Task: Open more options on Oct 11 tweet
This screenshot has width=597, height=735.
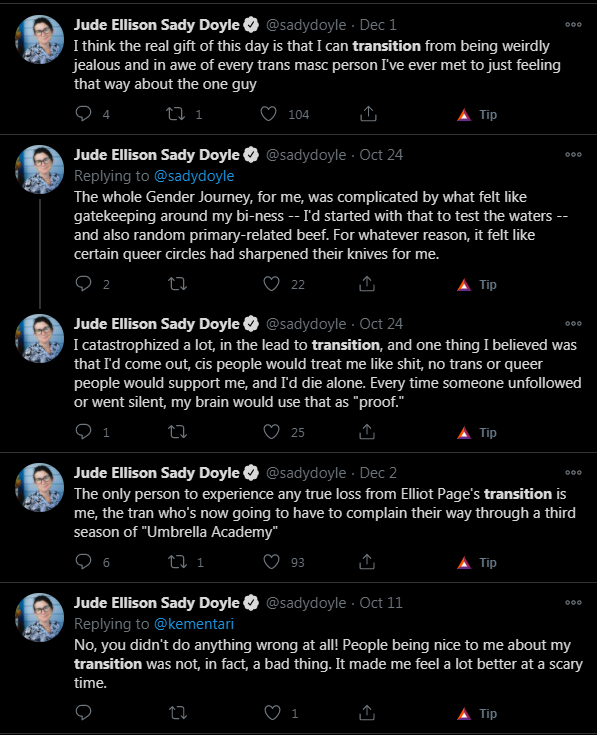Action: tap(573, 602)
